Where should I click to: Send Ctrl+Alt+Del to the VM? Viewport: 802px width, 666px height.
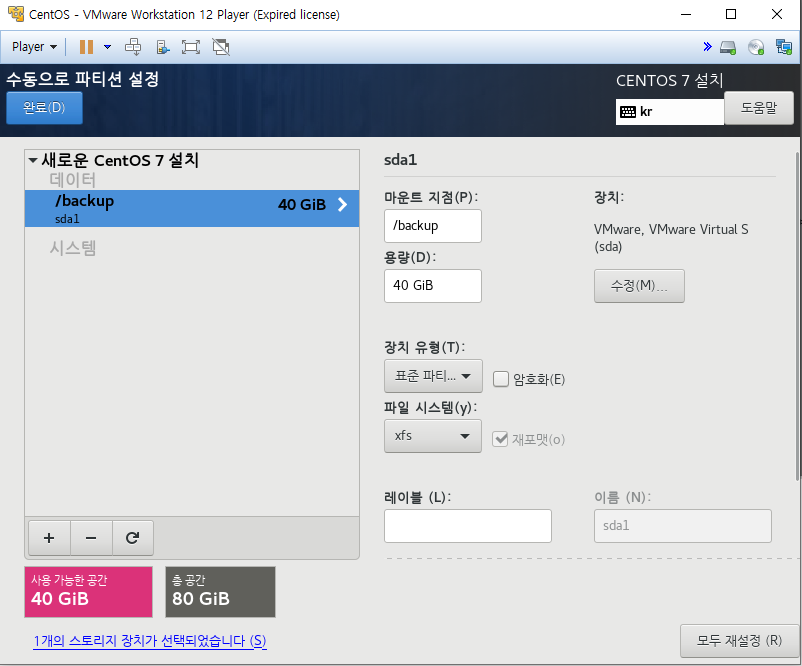[x=133, y=47]
